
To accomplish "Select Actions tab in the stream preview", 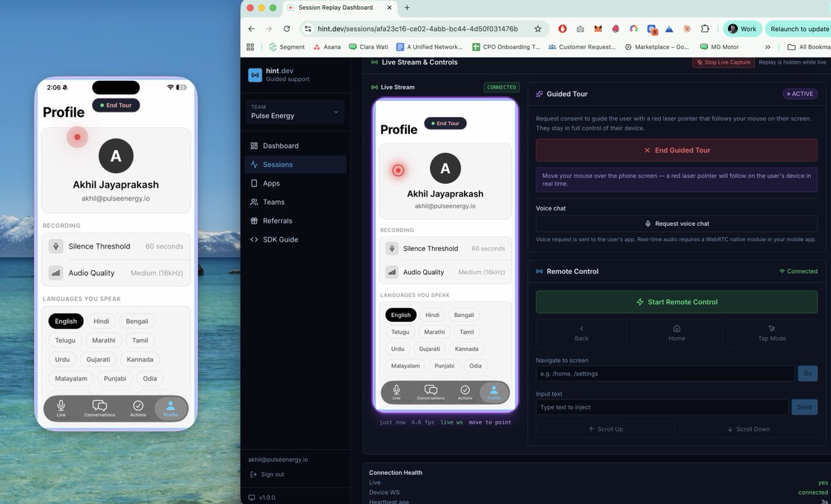I will click(x=465, y=393).
